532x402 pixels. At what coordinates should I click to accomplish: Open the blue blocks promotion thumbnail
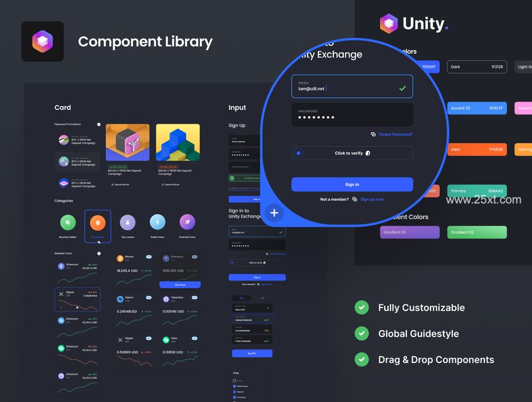pyautogui.click(x=178, y=142)
